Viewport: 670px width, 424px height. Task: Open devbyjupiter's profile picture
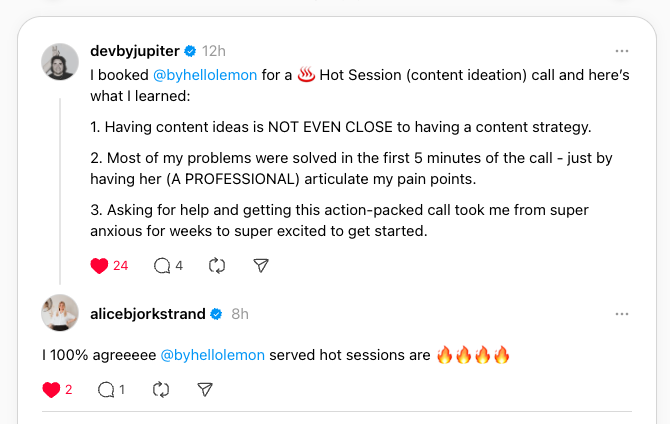(60, 63)
